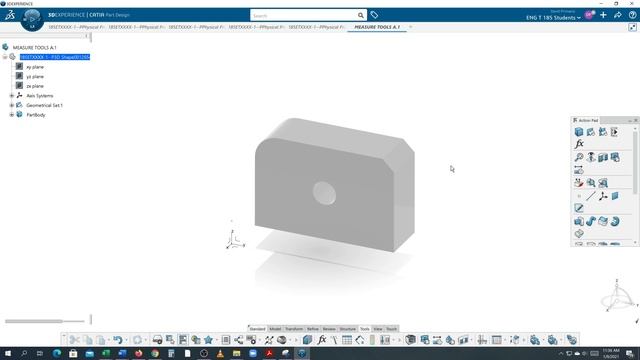Open the View toolbar tab
Screen dimensions: 640x360
point(378,329)
